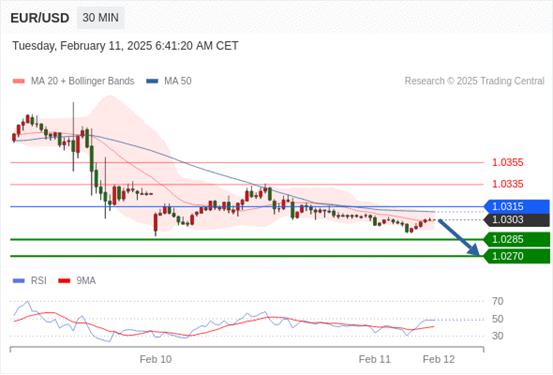
Task: Toggle the 9MA legend label
Action: point(86,281)
